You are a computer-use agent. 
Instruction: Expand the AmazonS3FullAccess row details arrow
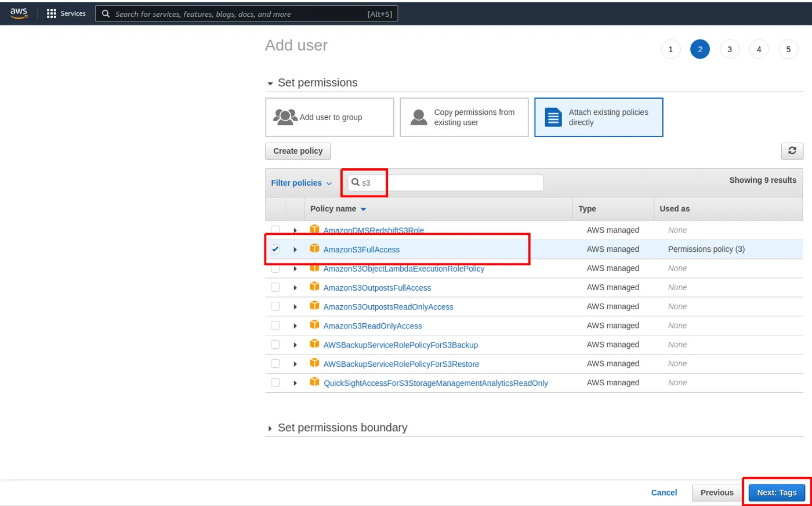pos(295,250)
